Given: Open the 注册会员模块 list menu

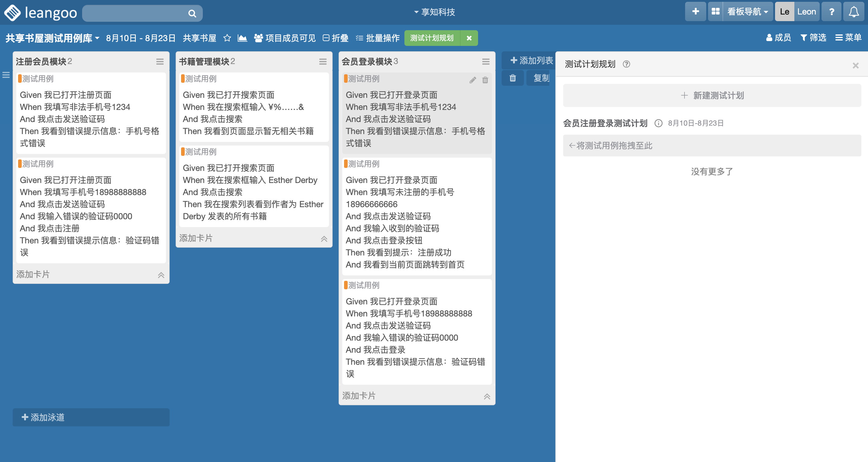Looking at the screenshot, I should click(160, 61).
